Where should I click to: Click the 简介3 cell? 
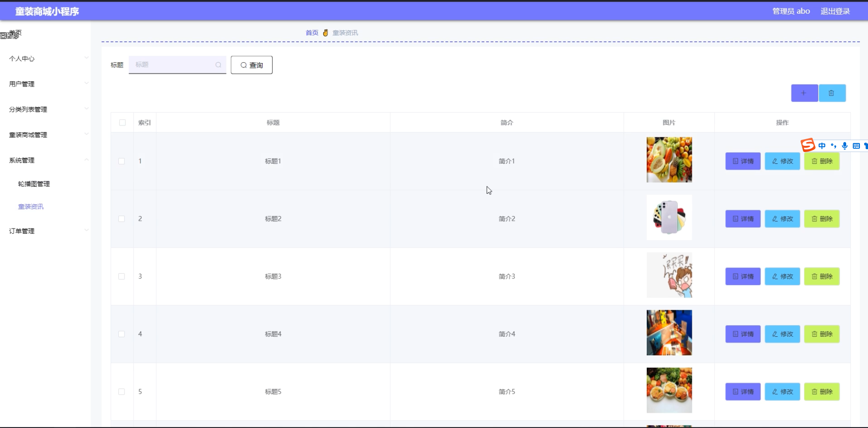pos(507,276)
